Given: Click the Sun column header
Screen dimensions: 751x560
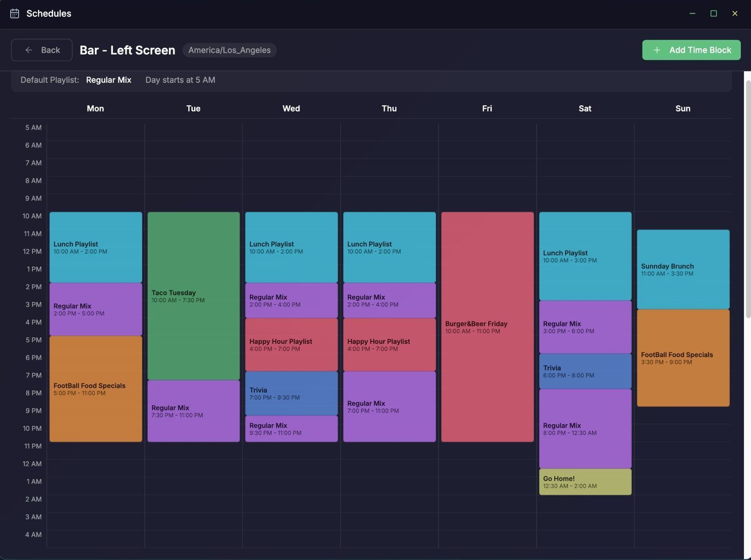Looking at the screenshot, I should tap(683, 108).
